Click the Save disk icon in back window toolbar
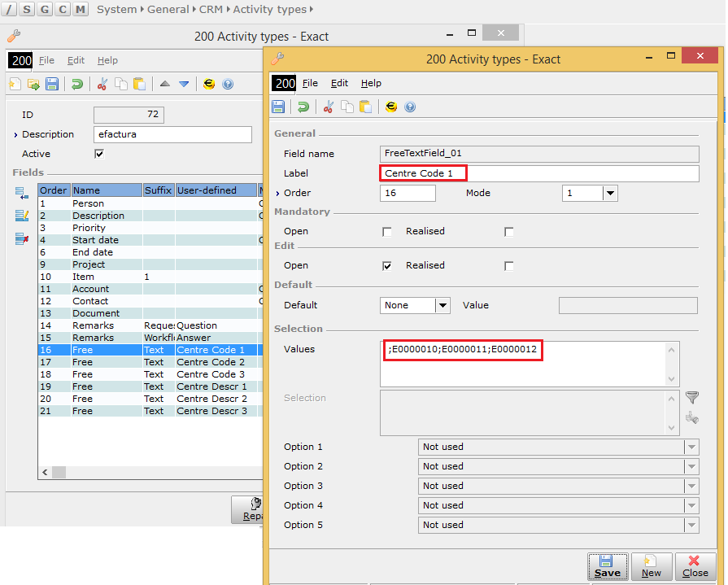 pyautogui.click(x=52, y=84)
